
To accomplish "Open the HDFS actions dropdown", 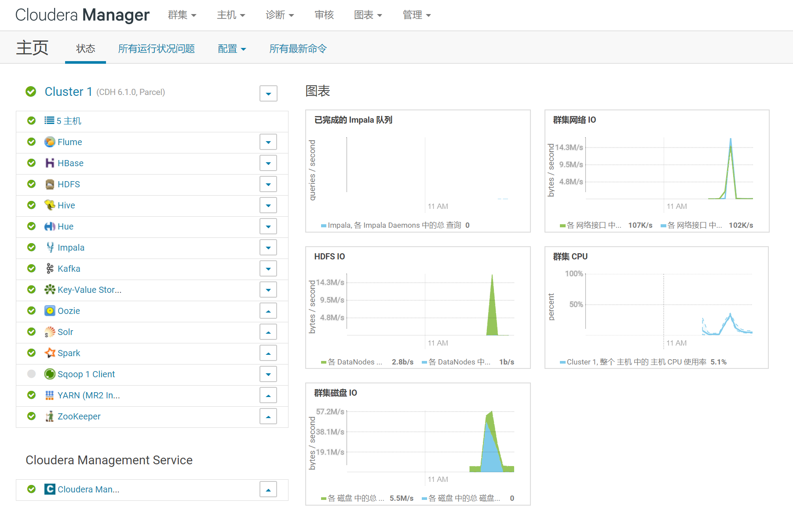I will tap(268, 184).
